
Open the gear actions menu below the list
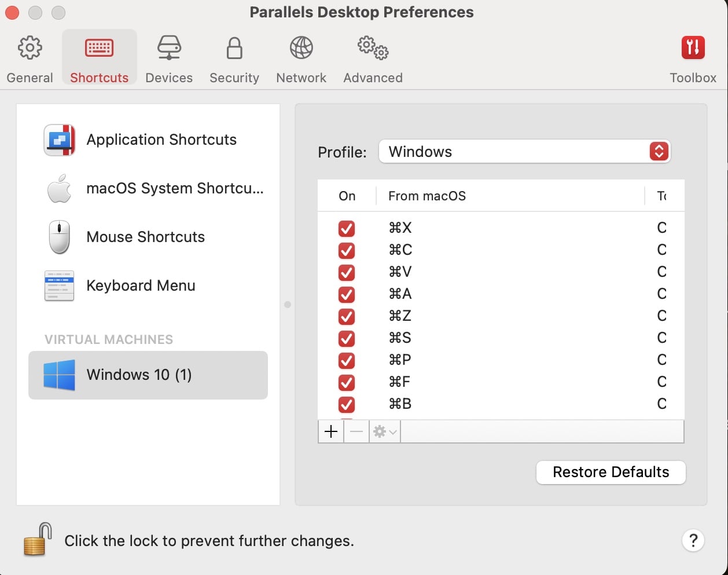point(385,432)
